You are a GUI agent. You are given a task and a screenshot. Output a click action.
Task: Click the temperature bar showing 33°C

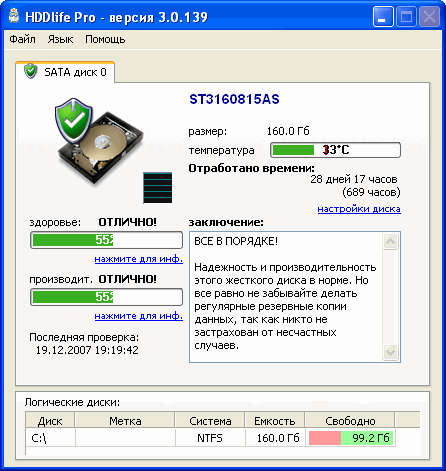[x=335, y=150]
